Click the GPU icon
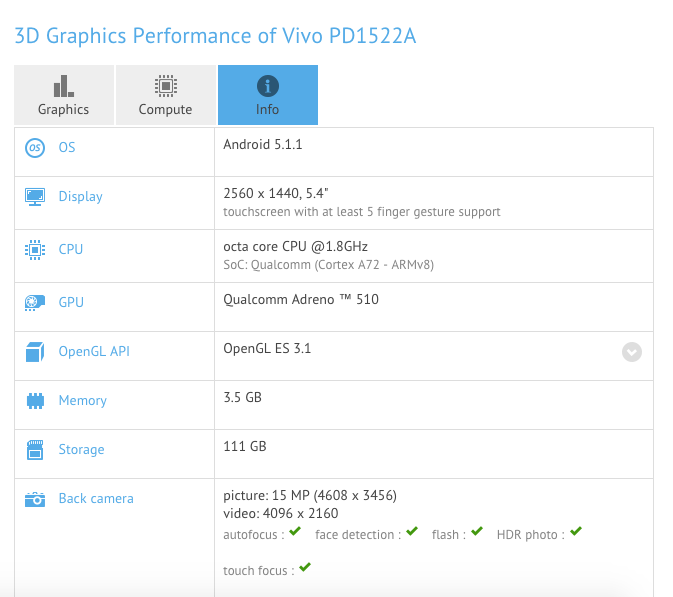This screenshot has height=597, width=673. (35, 302)
